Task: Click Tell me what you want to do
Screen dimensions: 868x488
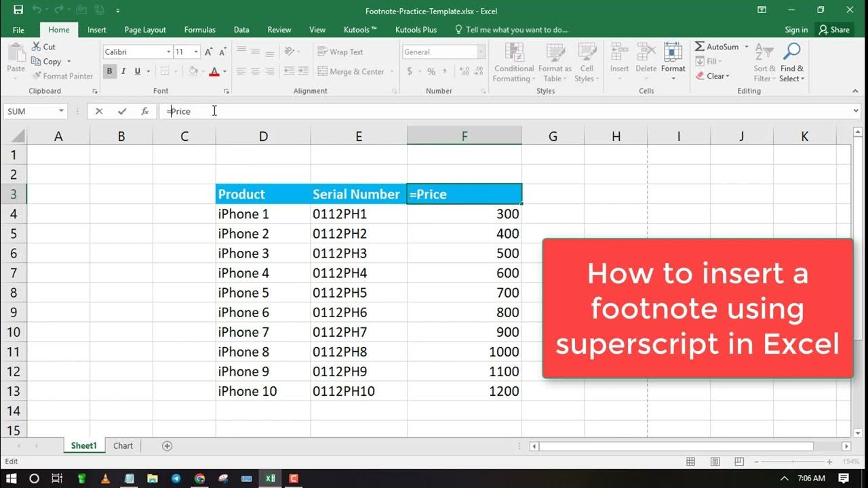Action: tap(511, 30)
